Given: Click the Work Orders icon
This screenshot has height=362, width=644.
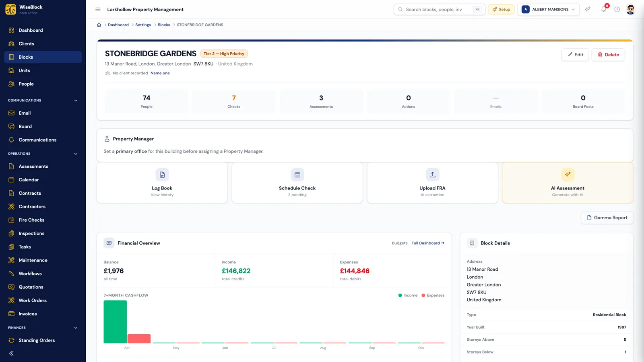Looking at the screenshot, I should pyautogui.click(x=11, y=300).
